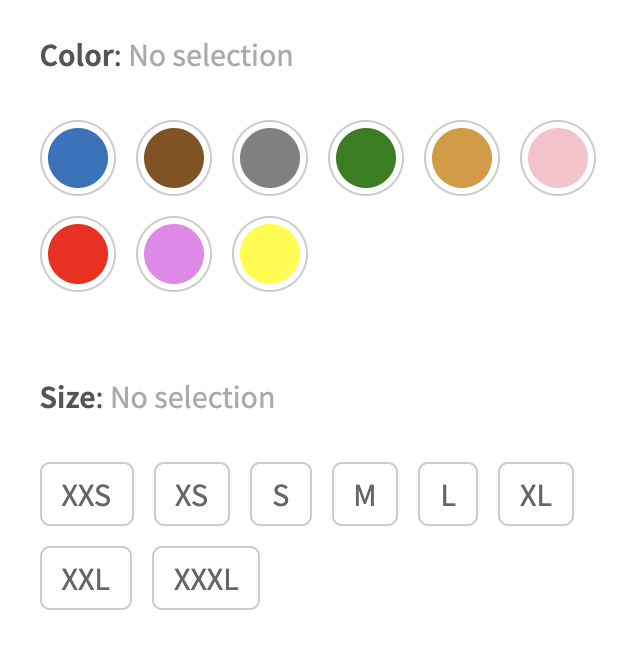The height and width of the screenshot is (650, 644).
Task: Click the Size "No selection" text
Action: click(192, 398)
